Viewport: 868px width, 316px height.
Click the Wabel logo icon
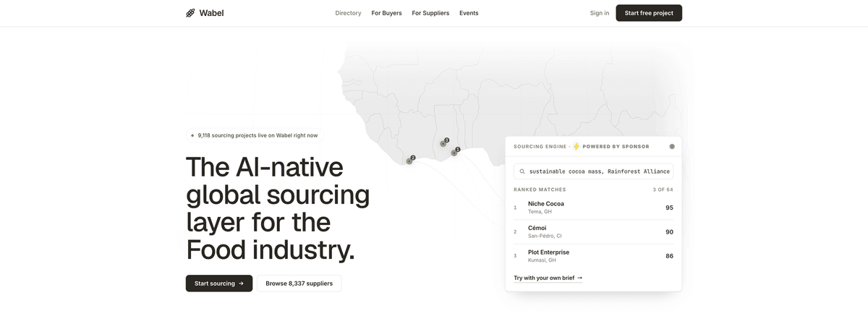tap(190, 13)
